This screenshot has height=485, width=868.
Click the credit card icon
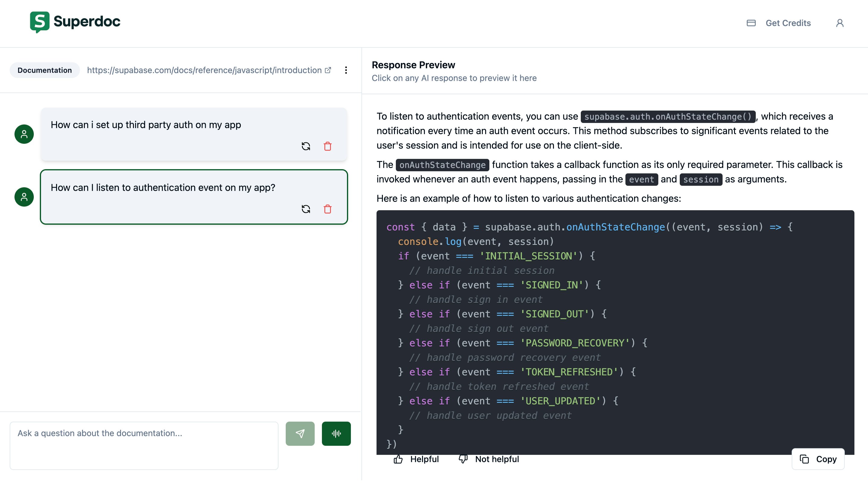(x=751, y=23)
